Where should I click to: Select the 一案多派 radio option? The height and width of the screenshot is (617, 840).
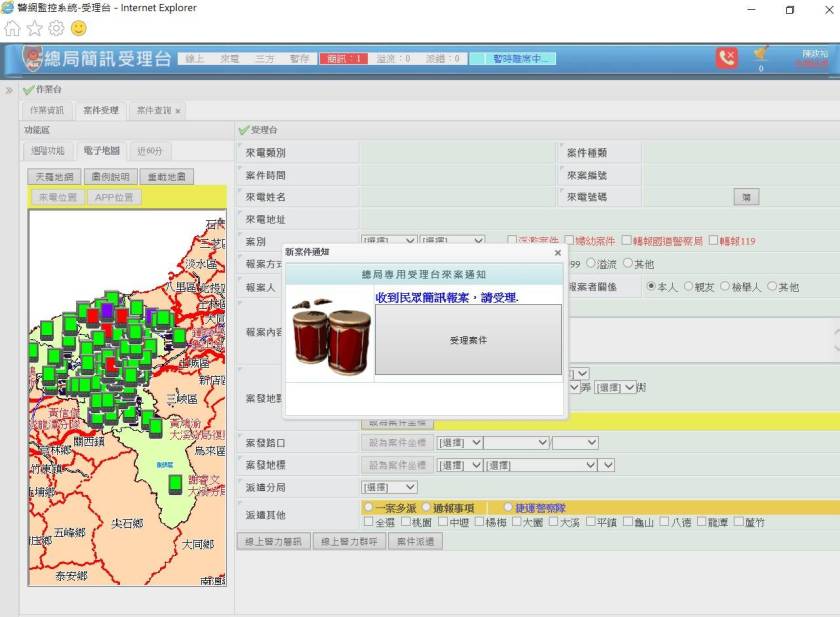367,508
